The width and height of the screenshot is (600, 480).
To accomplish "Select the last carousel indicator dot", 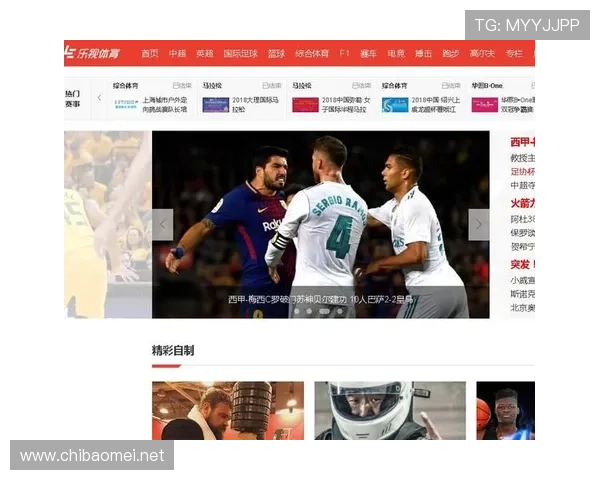I will 340,311.
